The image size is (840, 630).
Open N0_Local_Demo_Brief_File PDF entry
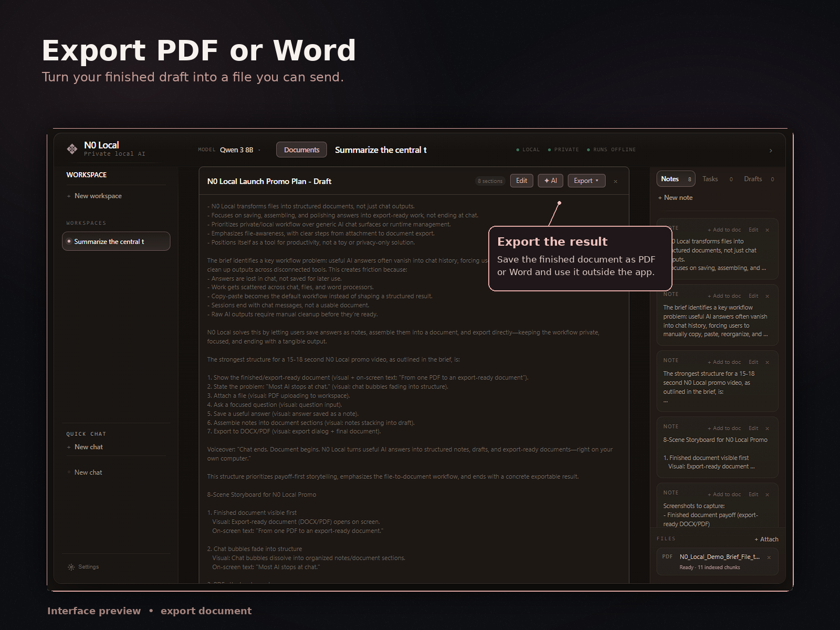click(717, 562)
